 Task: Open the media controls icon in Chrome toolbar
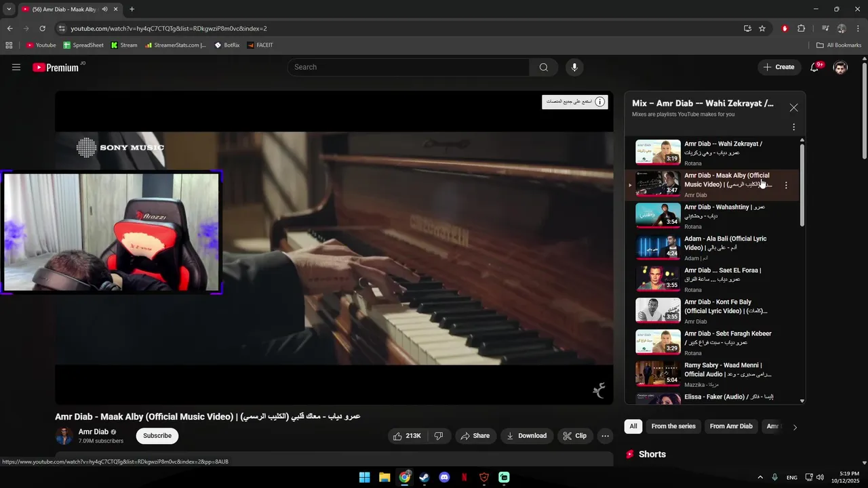(x=825, y=28)
